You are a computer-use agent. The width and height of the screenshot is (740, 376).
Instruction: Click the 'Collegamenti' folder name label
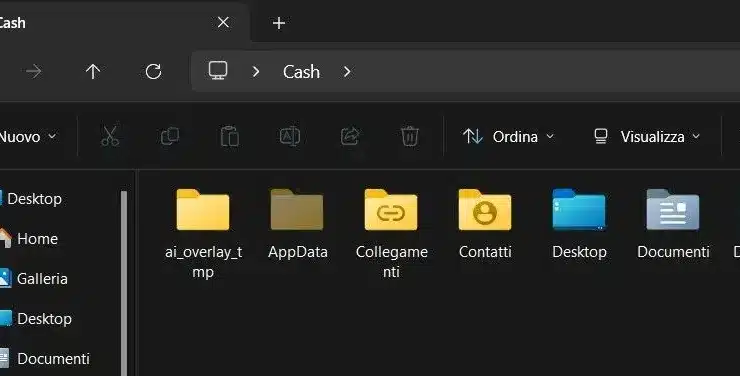pyautogui.click(x=392, y=262)
